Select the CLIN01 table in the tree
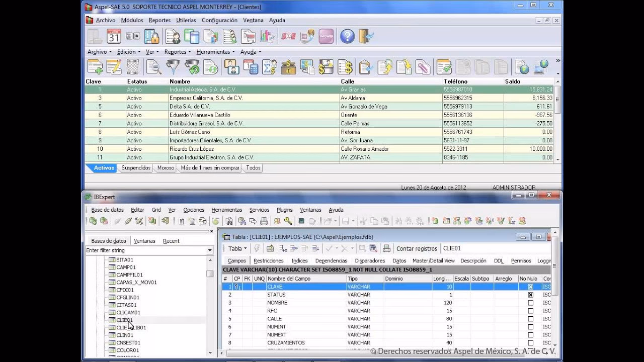Image resolution: width=644 pixels, height=362 pixels. coord(125,335)
